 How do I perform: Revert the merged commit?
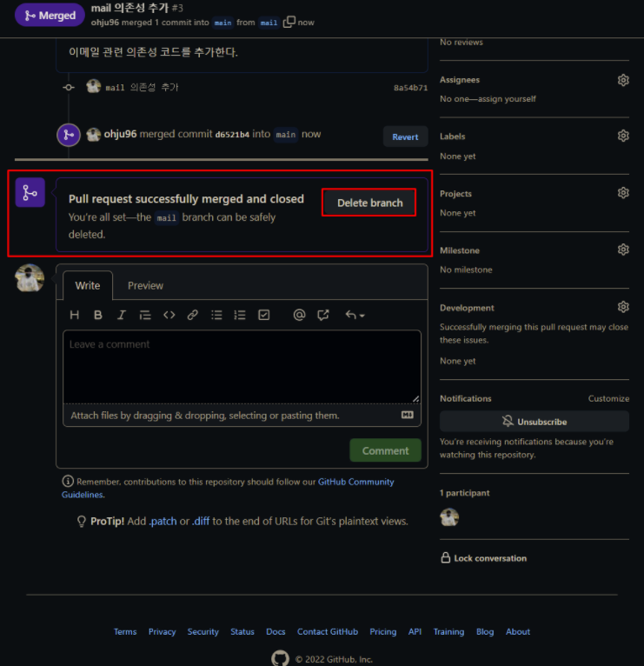(x=405, y=137)
